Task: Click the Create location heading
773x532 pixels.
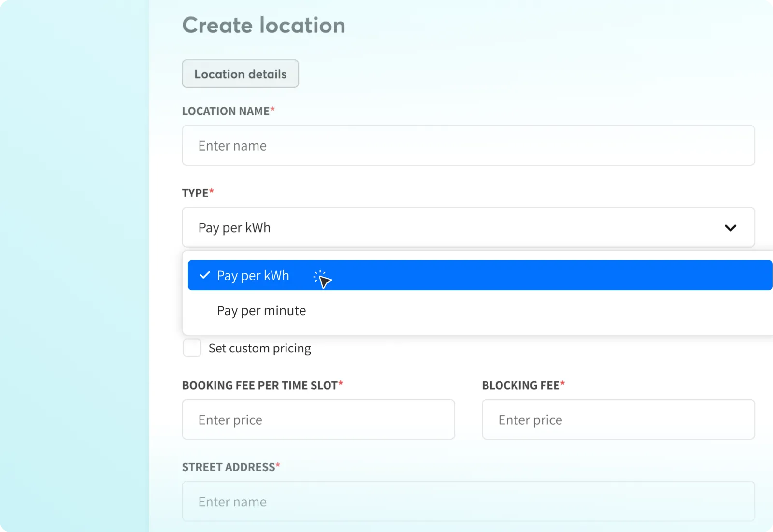Action: tap(263, 26)
